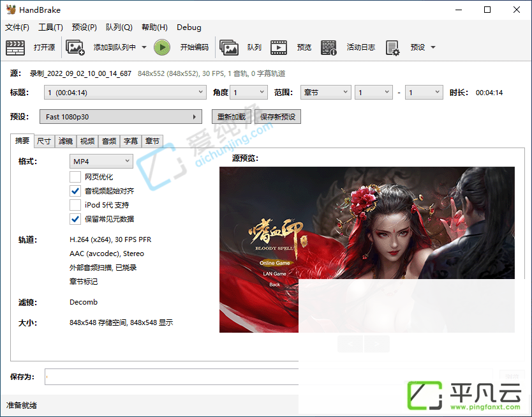Switch to the 摘要 tab
Screen dimensions: 532x417
(22, 140)
